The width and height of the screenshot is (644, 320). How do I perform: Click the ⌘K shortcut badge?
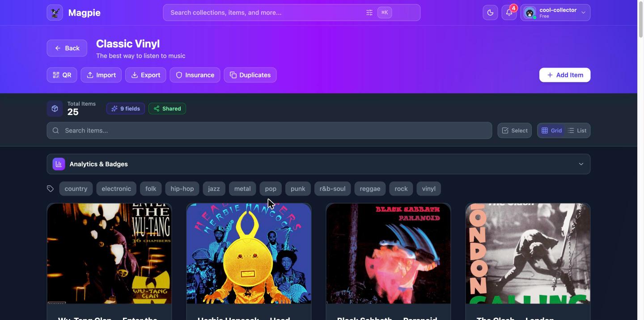point(385,13)
